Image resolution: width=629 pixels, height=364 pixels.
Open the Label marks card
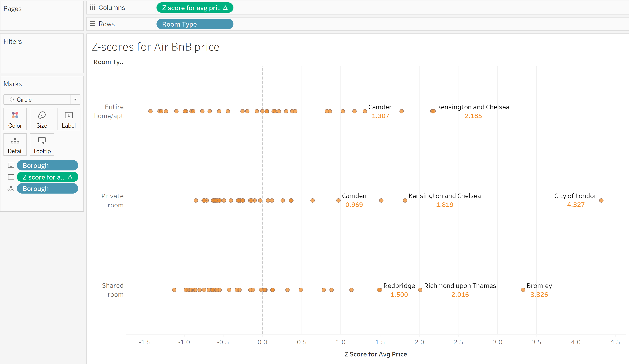pyautogui.click(x=68, y=119)
